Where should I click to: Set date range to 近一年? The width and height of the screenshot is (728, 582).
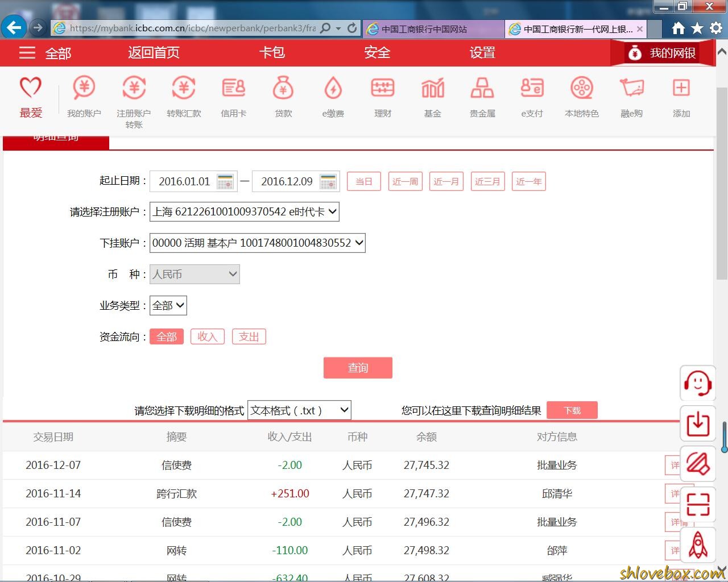click(x=529, y=181)
